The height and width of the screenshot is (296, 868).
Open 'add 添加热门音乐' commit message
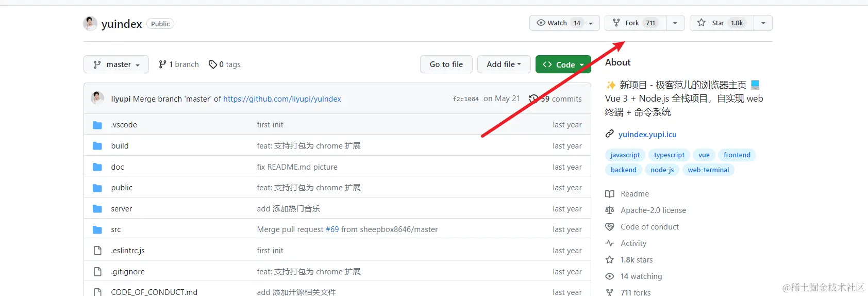click(x=289, y=209)
